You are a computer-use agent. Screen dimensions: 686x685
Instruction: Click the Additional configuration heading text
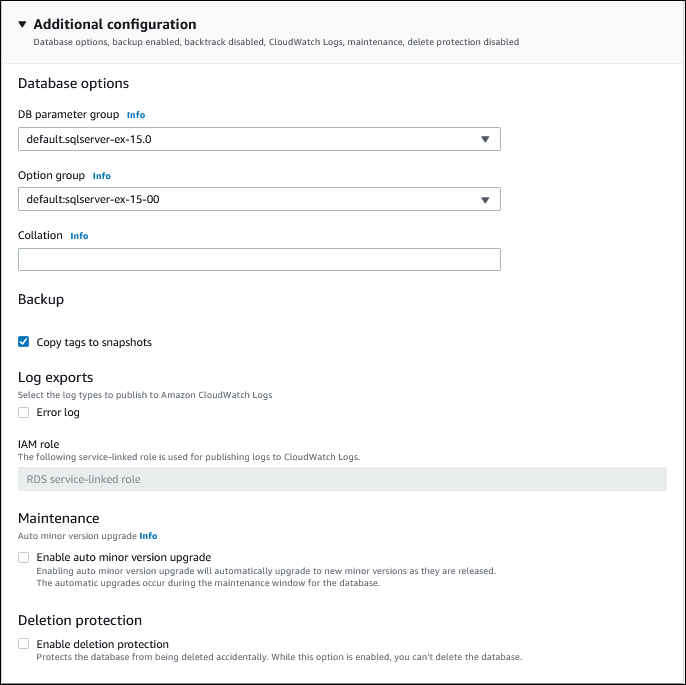coord(115,24)
